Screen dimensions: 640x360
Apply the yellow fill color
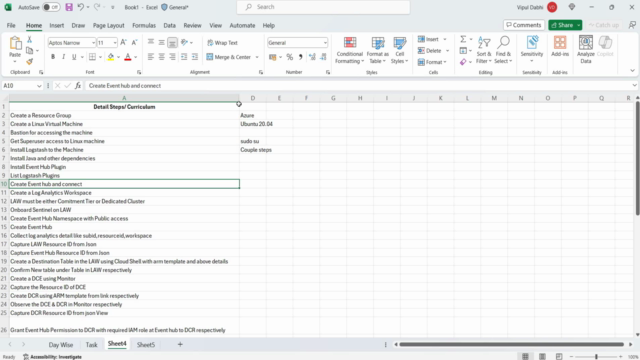point(111,57)
